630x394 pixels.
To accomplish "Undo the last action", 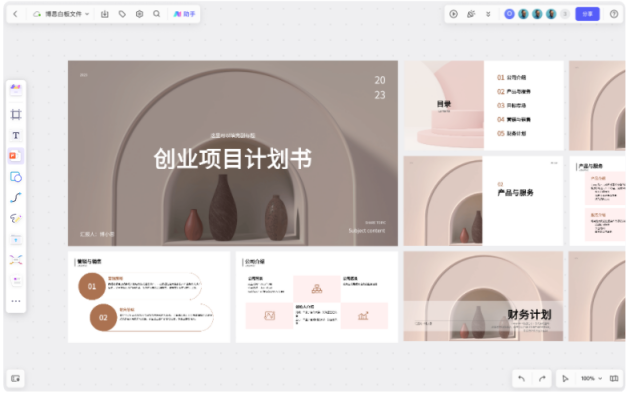I will tap(522, 378).
